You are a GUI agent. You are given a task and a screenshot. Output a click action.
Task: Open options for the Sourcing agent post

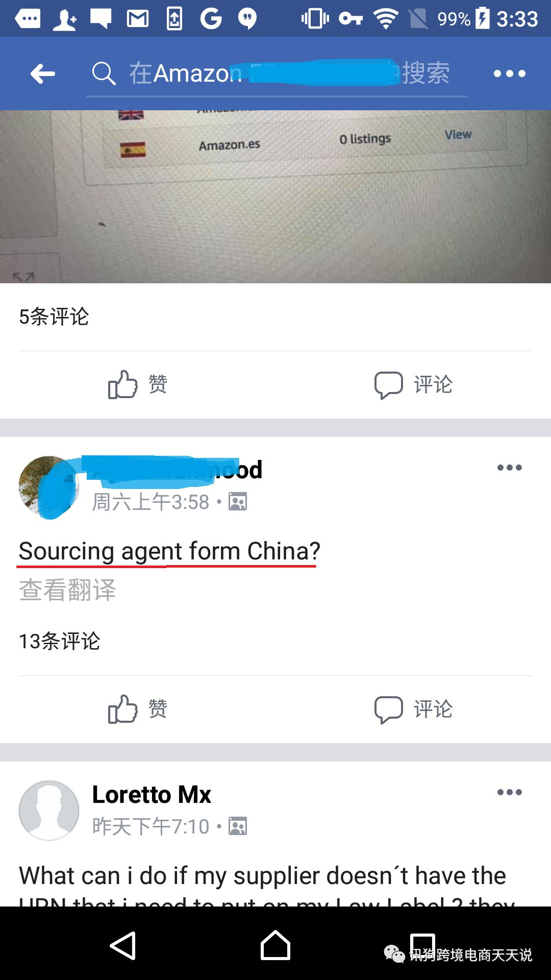coord(509,468)
